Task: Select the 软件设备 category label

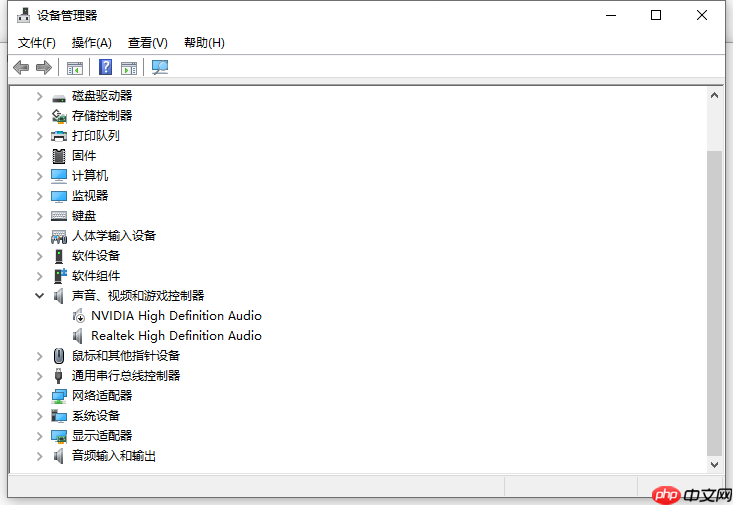Action: click(x=96, y=256)
